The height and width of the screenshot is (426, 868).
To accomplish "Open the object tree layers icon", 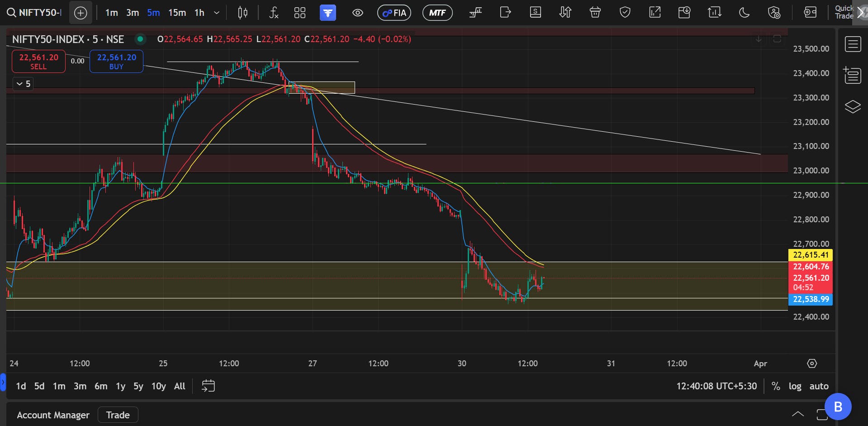I will pos(853,107).
